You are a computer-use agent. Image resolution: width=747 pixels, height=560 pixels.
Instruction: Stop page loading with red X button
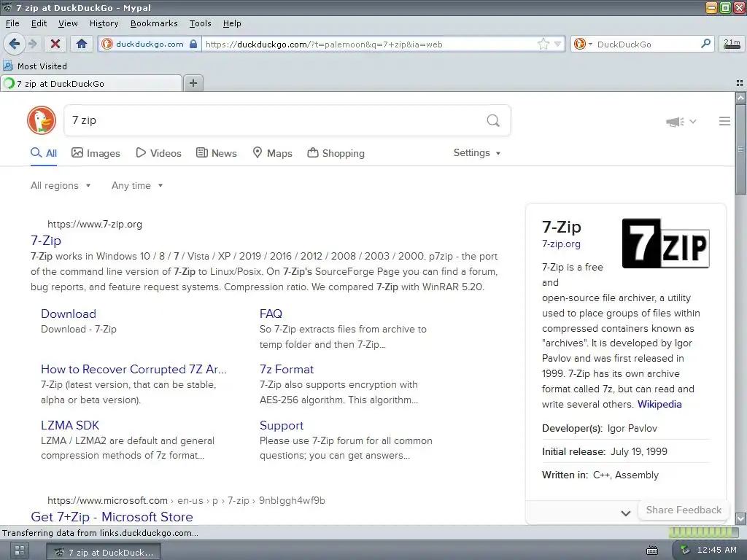click(x=55, y=44)
